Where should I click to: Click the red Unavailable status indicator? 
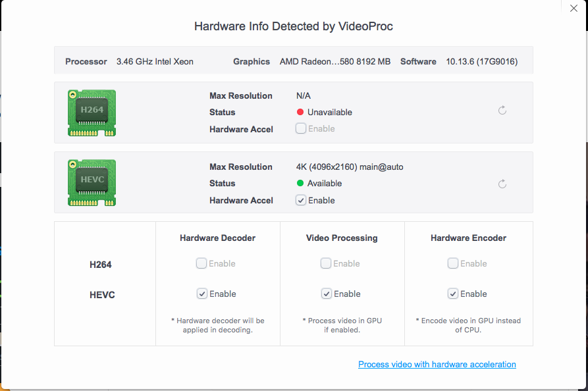300,112
